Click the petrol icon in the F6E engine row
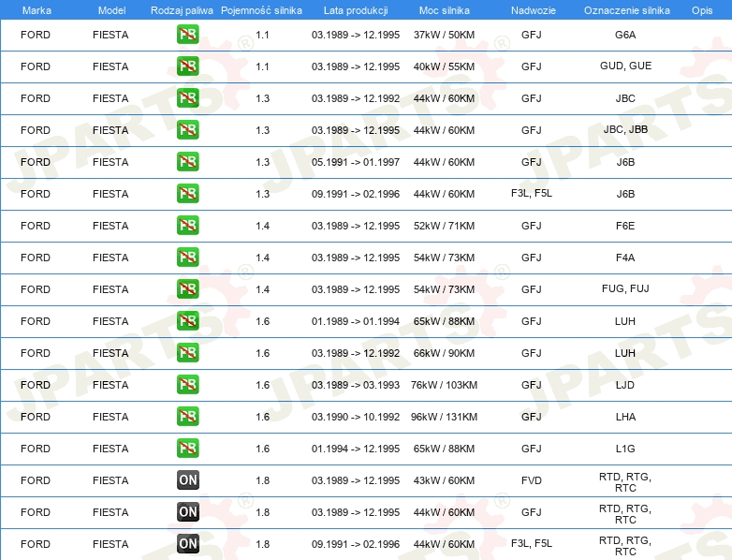This screenshot has height=560, width=732. tap(187, 226)
